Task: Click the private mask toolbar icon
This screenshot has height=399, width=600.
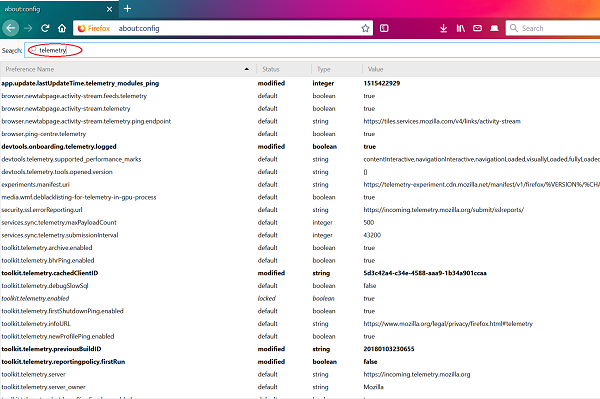Action: point(494,28)
